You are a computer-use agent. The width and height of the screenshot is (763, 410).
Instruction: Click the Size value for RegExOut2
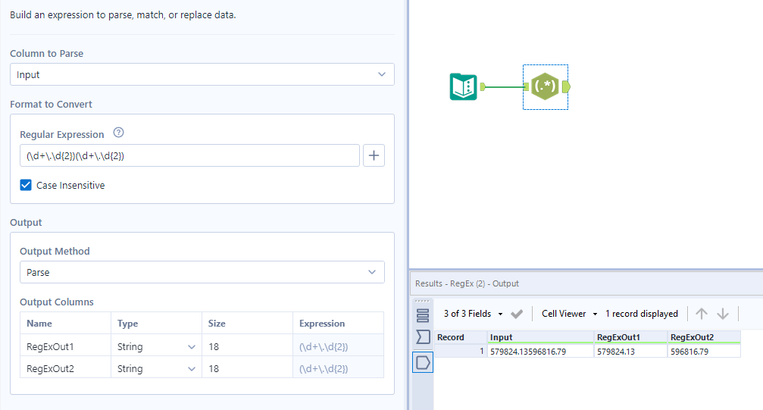[247, 369]
